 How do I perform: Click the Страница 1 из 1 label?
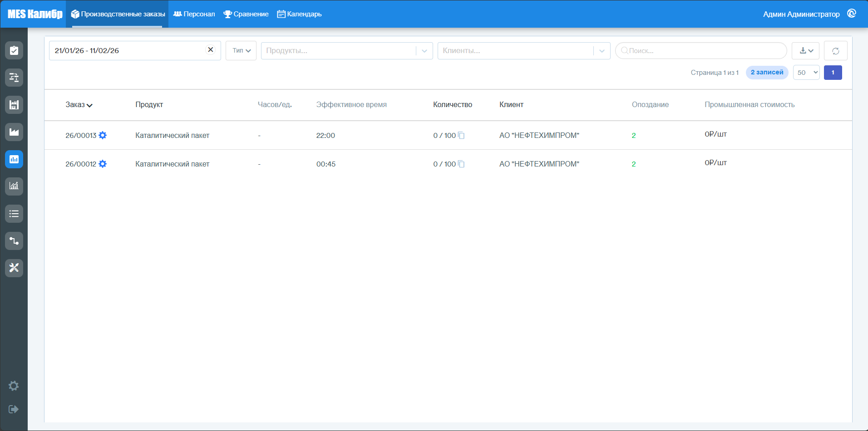(x=715, y=73)
